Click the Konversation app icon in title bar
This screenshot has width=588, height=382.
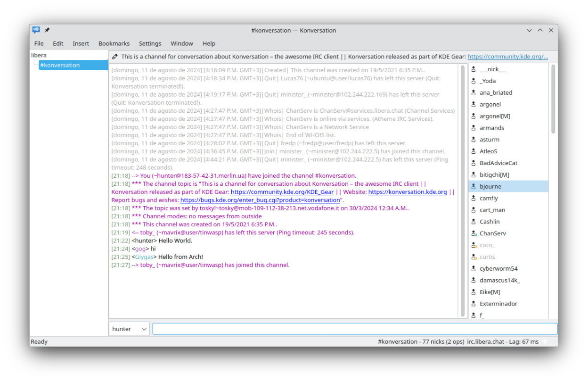tap(36, 30)
